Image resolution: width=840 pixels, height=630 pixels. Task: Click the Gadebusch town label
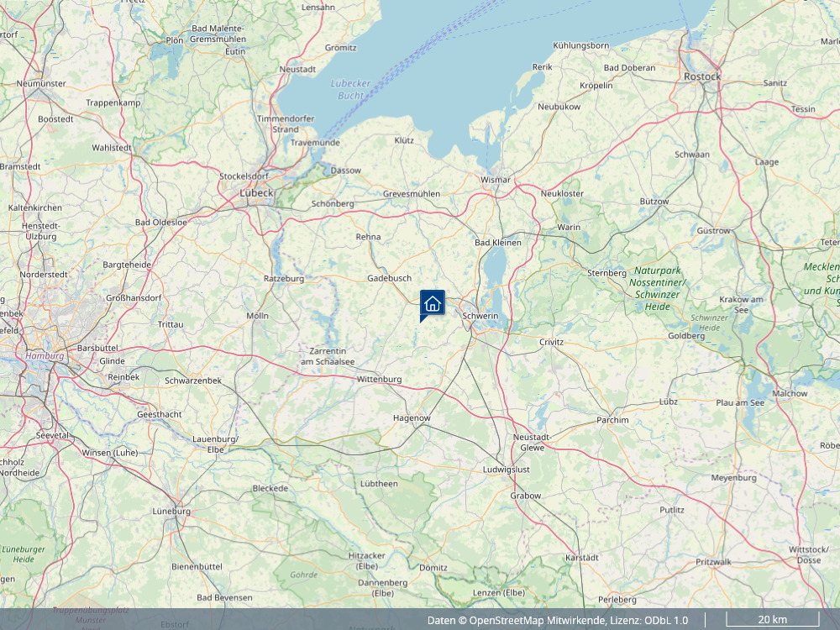(390, 278)
